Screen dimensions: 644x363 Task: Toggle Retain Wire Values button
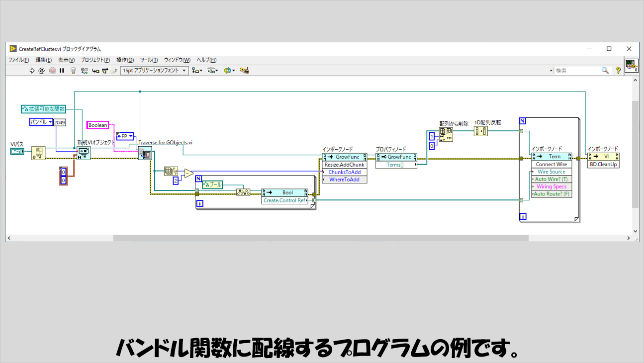point(85,71)
